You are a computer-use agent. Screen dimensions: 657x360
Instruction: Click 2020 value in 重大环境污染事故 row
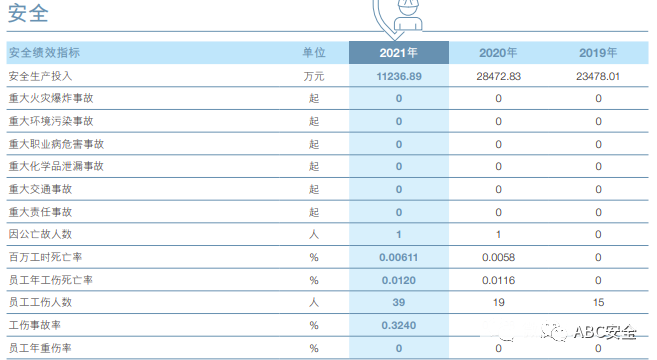(x=498, y=122)
